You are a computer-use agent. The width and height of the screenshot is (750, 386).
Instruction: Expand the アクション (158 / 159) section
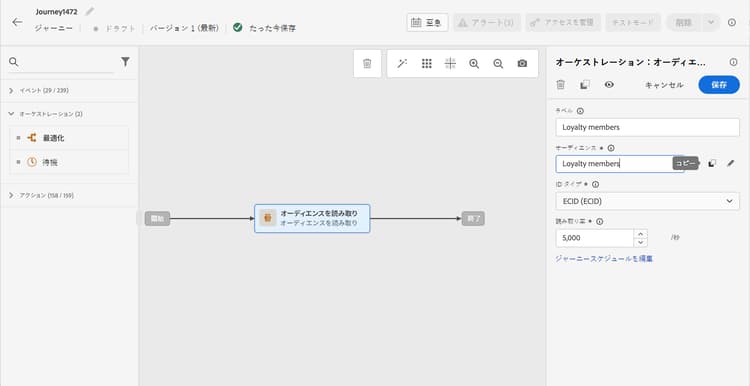pyautogui.click(x=68, y=195)
